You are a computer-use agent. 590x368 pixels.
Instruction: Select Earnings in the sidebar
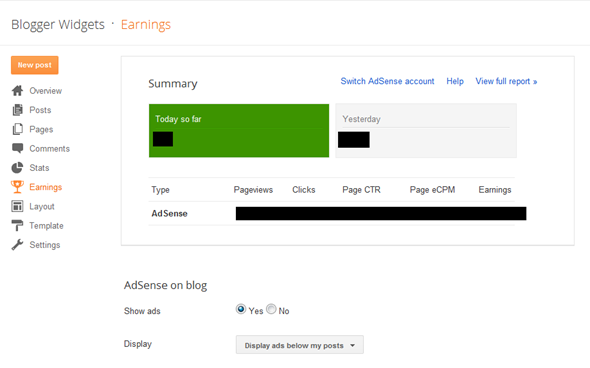point(46,187)
